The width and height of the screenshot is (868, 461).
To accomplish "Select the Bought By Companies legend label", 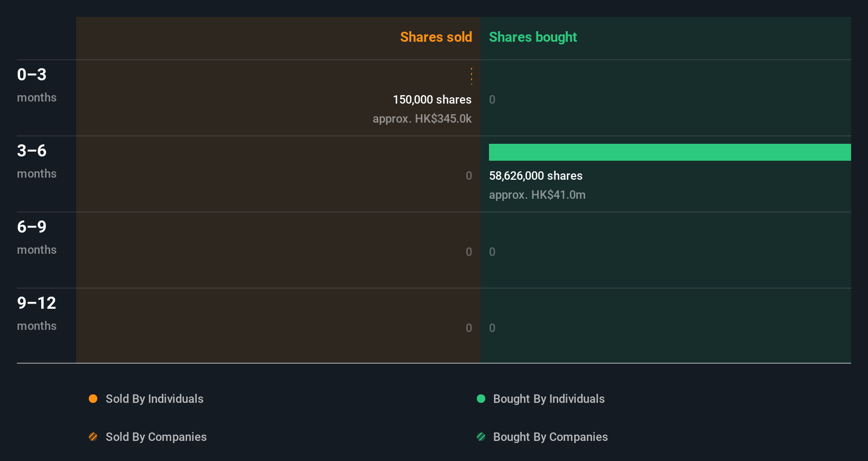I will point(550,437).
